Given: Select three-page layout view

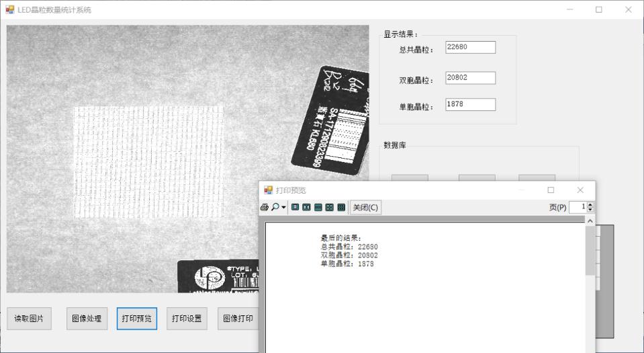Looking at the screenshot, I should pos(318,208).
